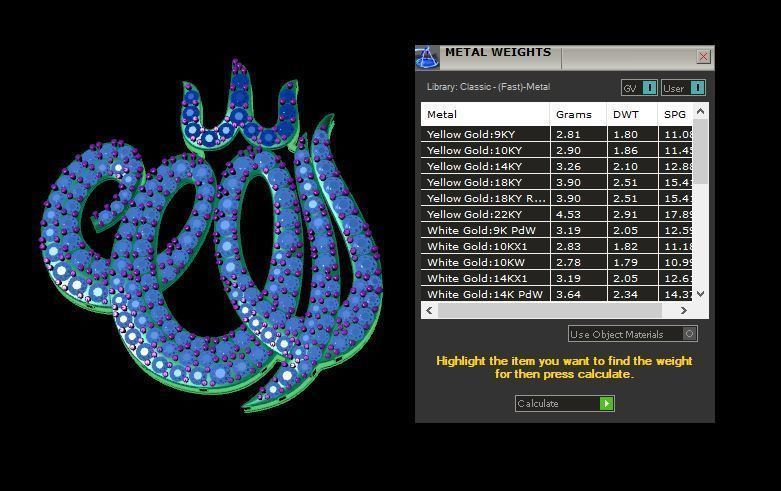
Task: Click the horizontal scroll right arrow
Action: (x=684, y=310)
